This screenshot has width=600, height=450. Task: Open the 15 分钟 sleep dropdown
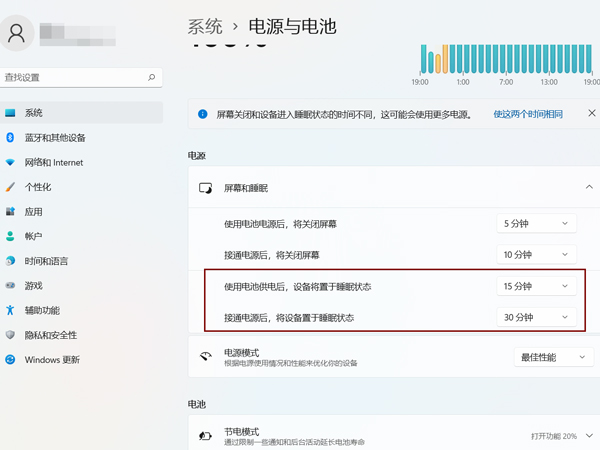[537, 287]
